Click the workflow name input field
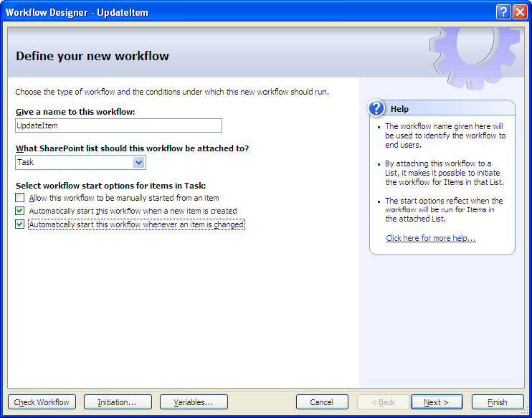Viewport: 532px width, 418px height. 119,125
